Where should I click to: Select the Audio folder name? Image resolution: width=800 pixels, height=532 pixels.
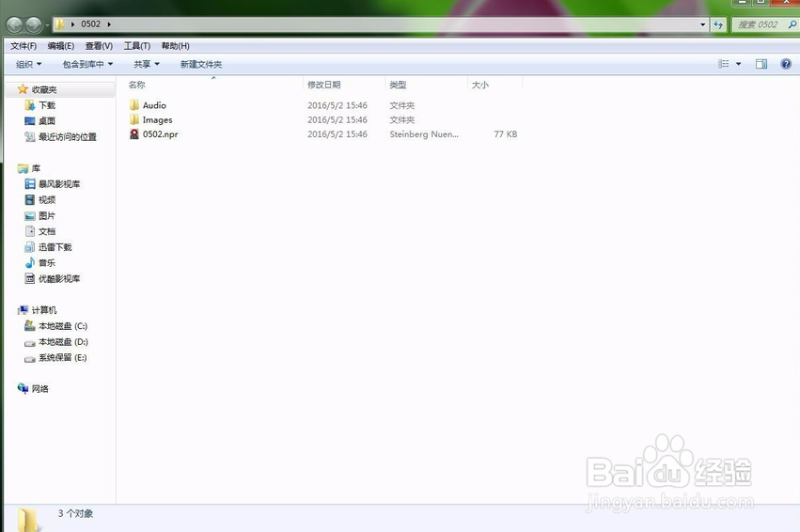tap(154, 105)
